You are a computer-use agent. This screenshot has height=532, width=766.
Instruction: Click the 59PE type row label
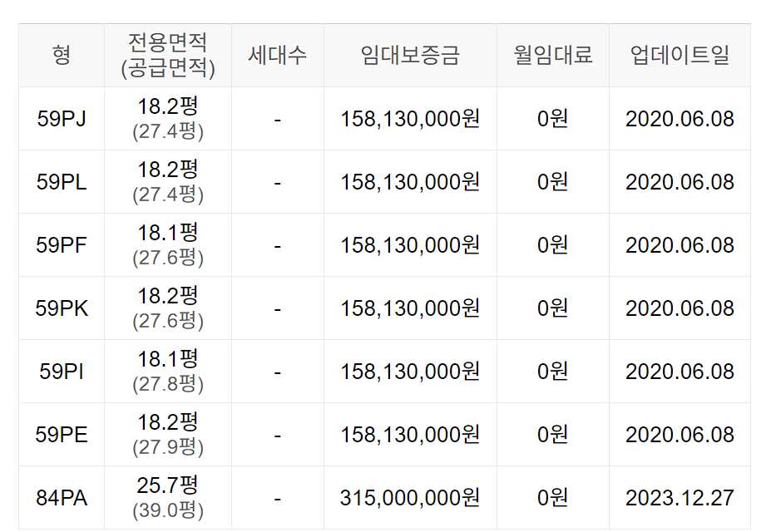coord(62,435)
